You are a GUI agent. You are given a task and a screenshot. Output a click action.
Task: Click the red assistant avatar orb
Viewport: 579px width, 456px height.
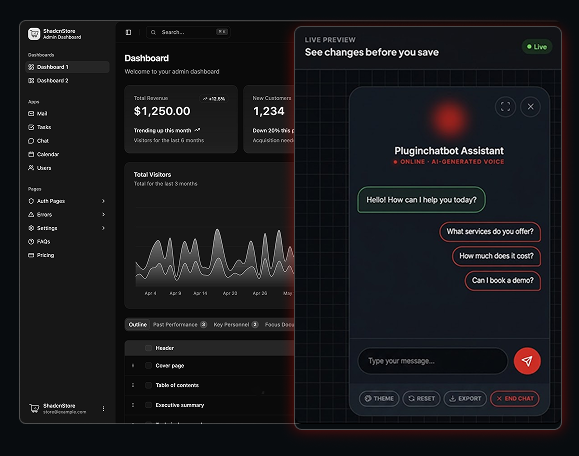(449, 119)
